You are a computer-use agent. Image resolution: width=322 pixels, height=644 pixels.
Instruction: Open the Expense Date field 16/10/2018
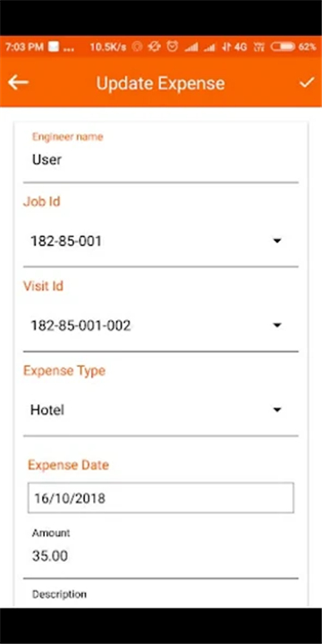(161, 498)
